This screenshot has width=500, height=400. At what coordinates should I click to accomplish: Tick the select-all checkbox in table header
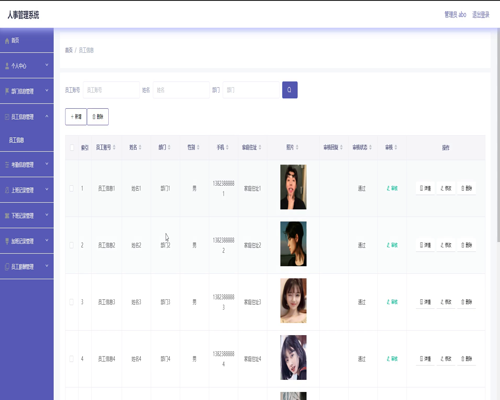pyautogui.click(x=72, y=147)
